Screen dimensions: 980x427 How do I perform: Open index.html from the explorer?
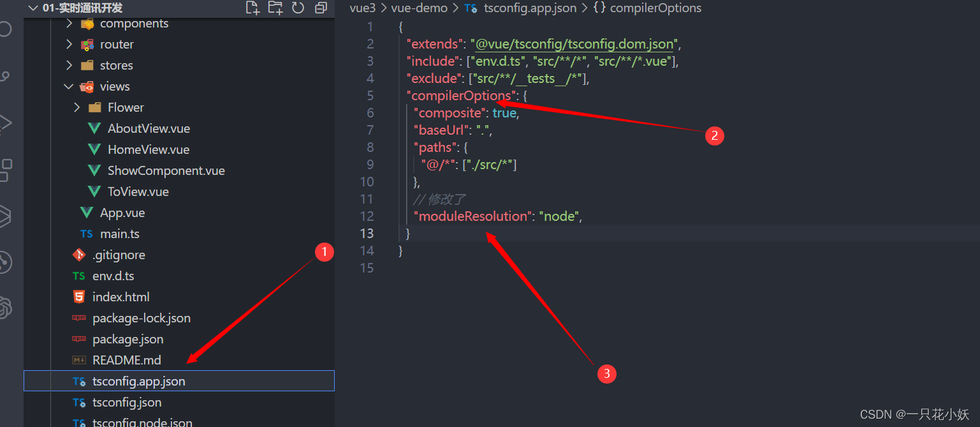(121, 297)
